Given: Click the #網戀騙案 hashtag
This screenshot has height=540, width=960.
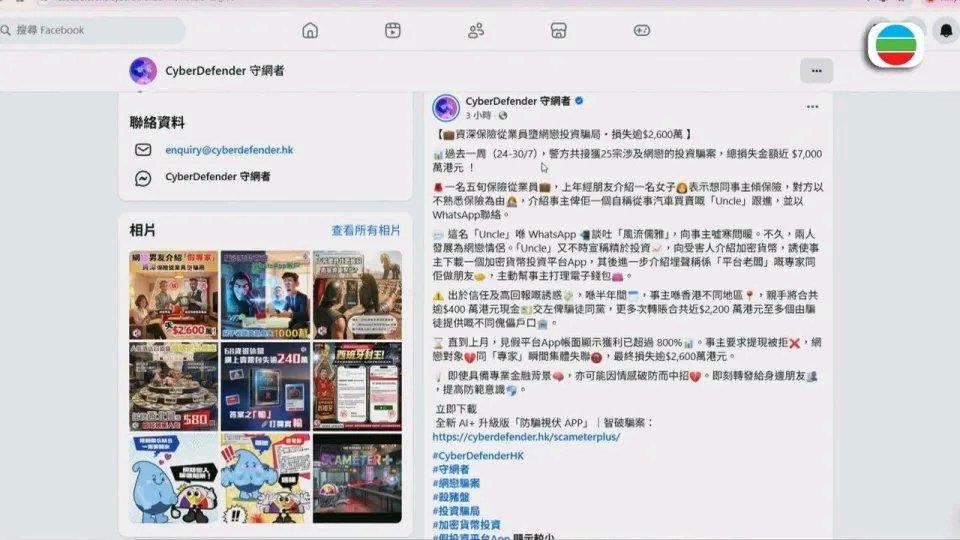Looking at the screenshot, I should click(456, 483).
